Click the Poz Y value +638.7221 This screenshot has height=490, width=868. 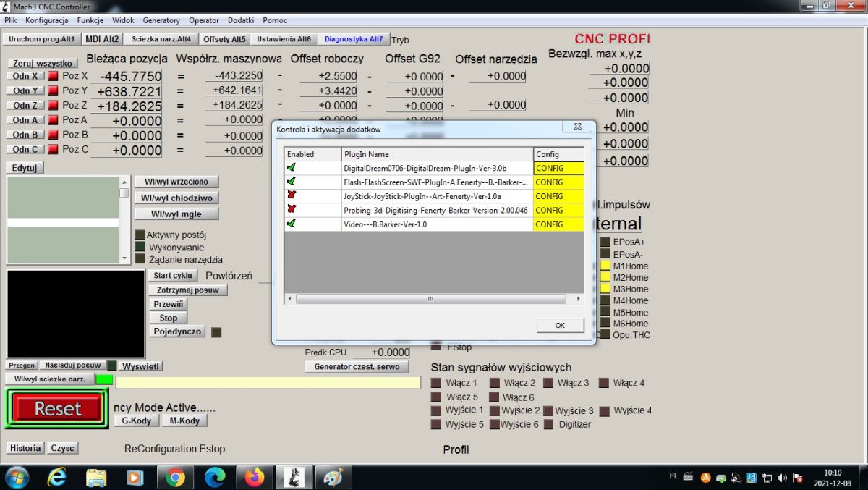(x=129, y=92)
